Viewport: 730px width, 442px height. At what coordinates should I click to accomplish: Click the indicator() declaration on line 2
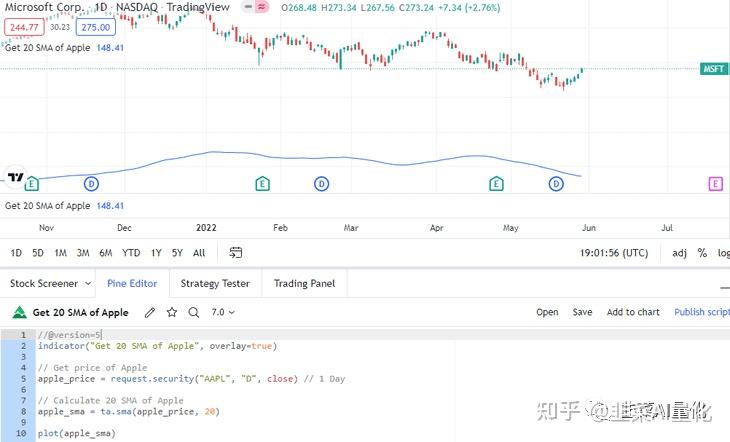tap(157, 346)
